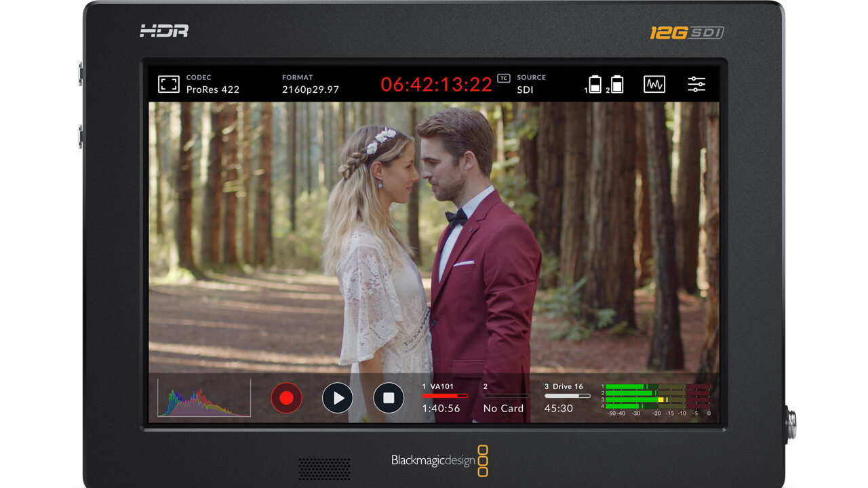This screenshot has height=488, width=868.
Task: Tap the battery 1 level icon
Action: (x=595, y=84)
